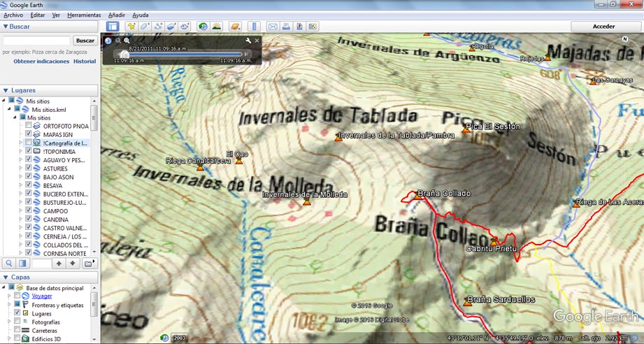
Task: Click the time slider thumb handle
Action: coord(124,54)
